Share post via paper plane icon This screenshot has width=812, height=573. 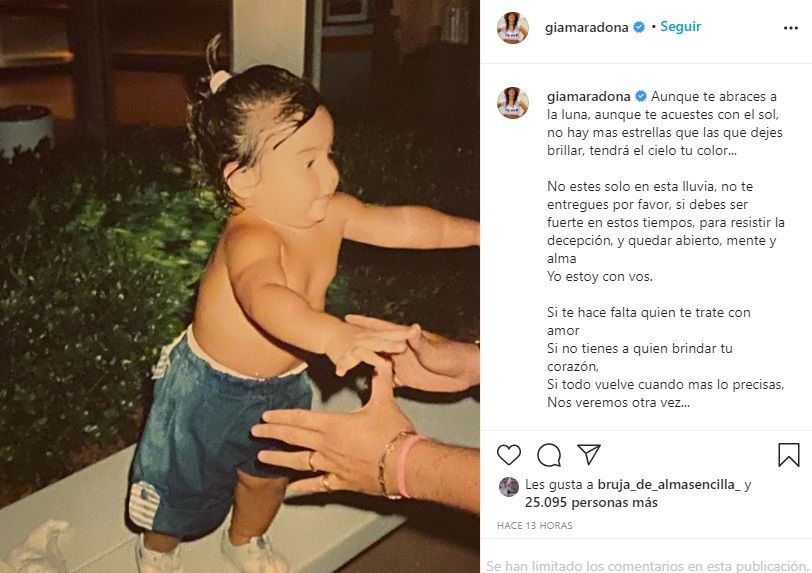point(589,454)
